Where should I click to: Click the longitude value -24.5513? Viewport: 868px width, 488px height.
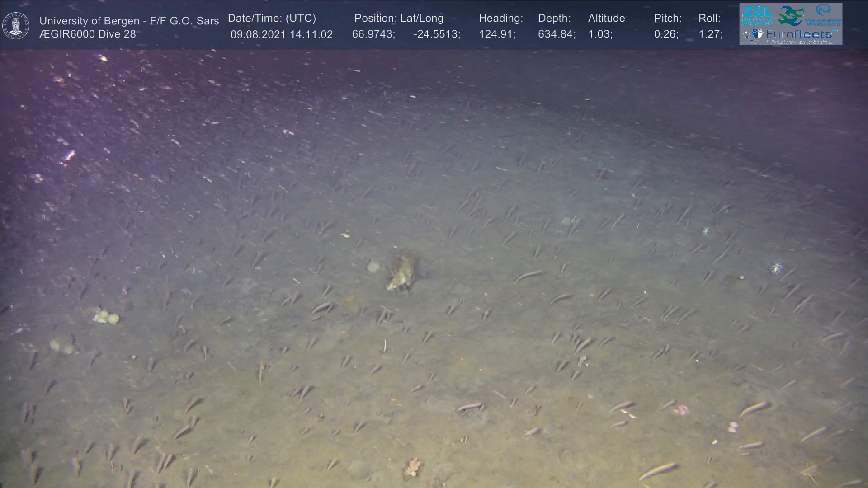[436, 34]
